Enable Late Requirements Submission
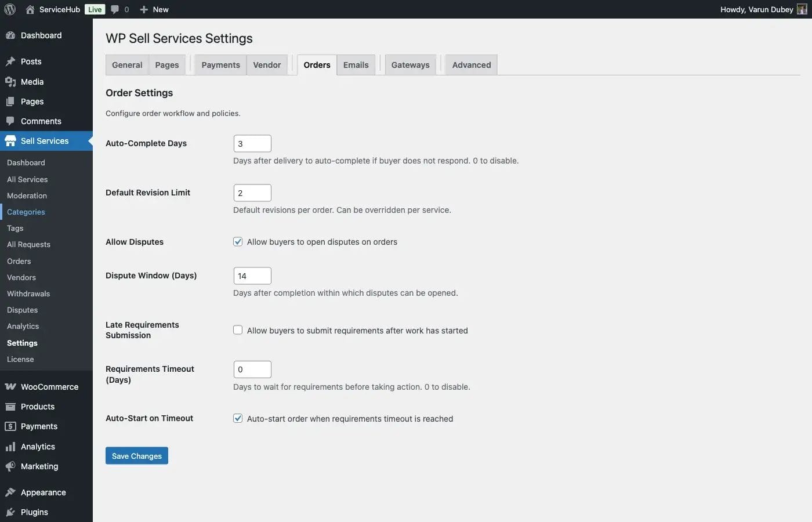The width and height of the screenshot is (812, 522). [238, 329]
